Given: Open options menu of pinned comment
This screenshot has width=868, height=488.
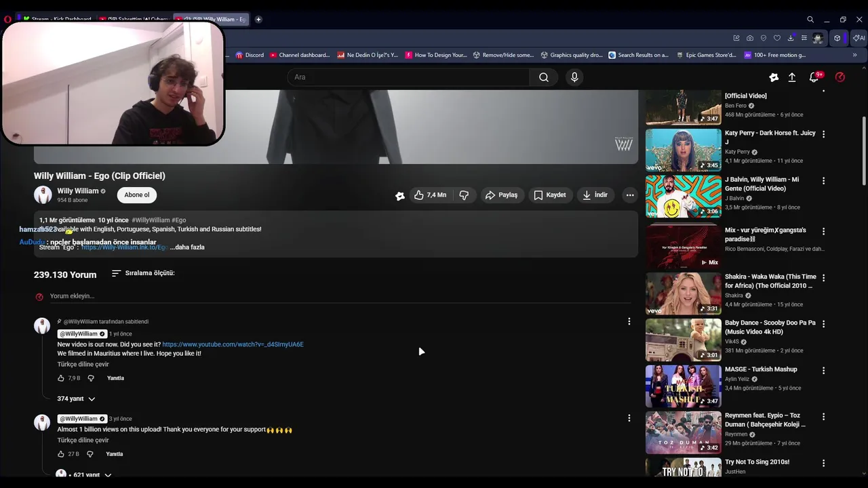Looking at the screenshot, I should click(x=629, y=321).
